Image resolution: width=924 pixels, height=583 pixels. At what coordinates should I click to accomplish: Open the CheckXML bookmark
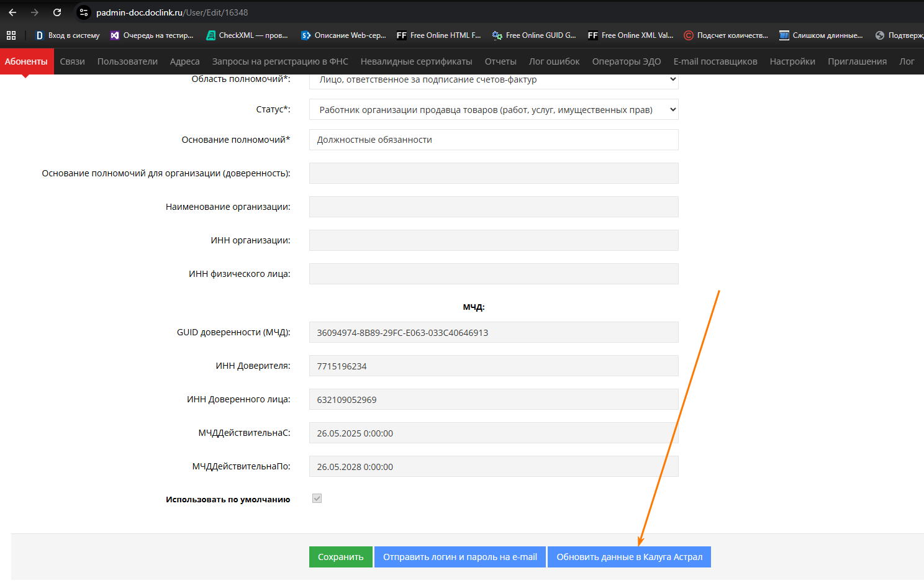(247, 35)
